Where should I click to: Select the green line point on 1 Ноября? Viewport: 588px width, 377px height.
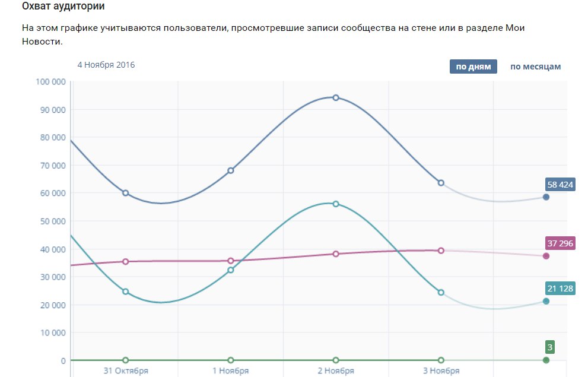231,360
